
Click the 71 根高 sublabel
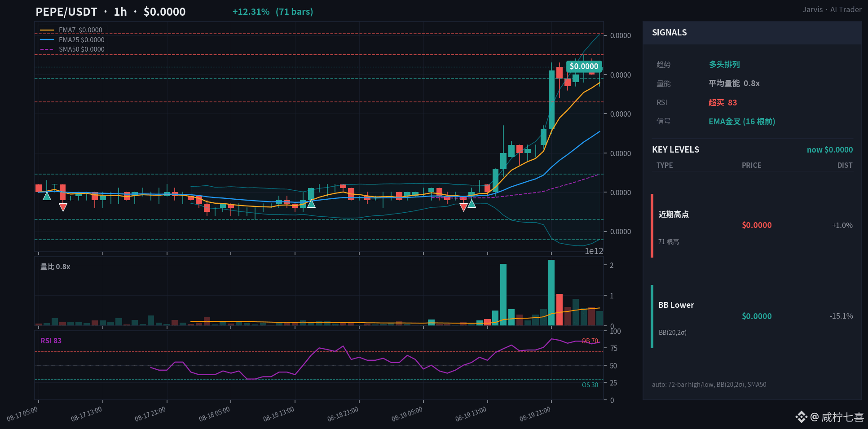coord(669,242)
